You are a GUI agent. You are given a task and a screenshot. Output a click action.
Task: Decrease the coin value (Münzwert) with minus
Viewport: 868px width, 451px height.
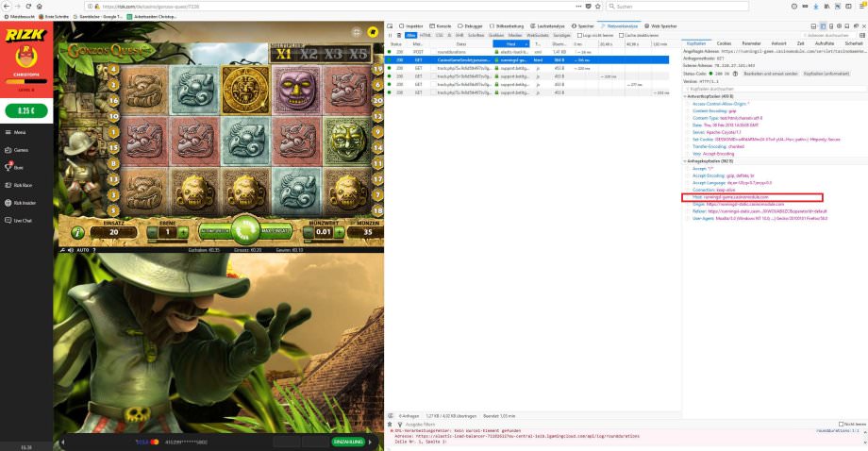click(309, 232)
